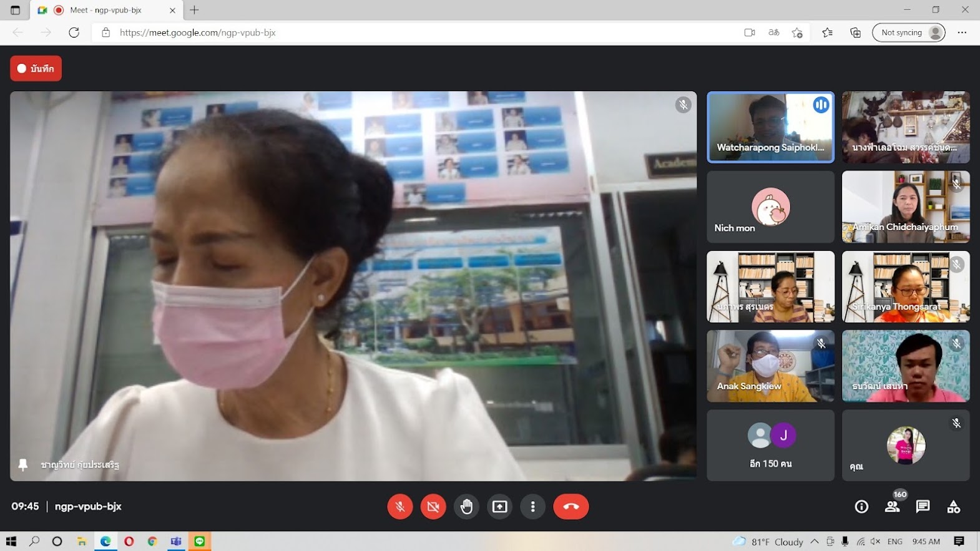Open the activities icon

pos(954,507)
